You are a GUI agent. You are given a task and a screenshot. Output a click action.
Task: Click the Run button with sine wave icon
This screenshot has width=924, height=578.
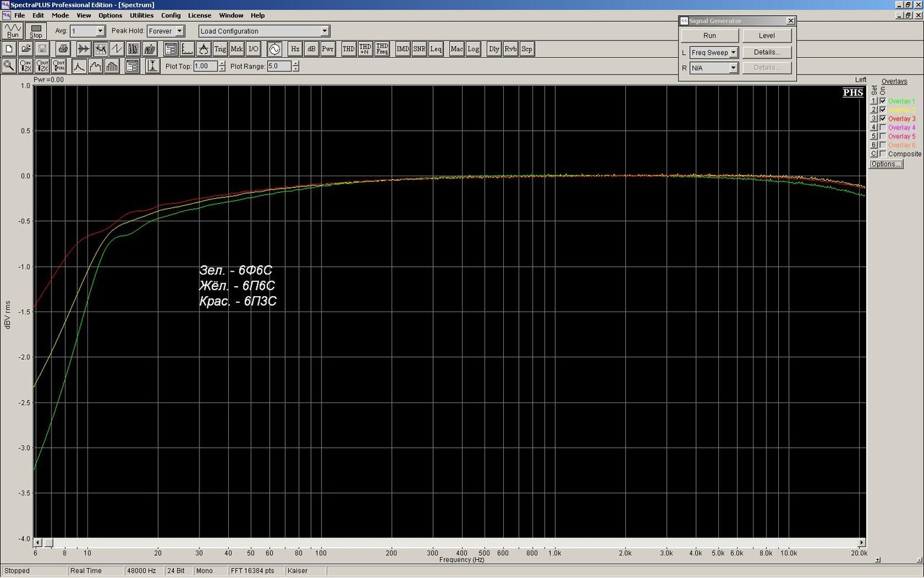pos(12,30)
